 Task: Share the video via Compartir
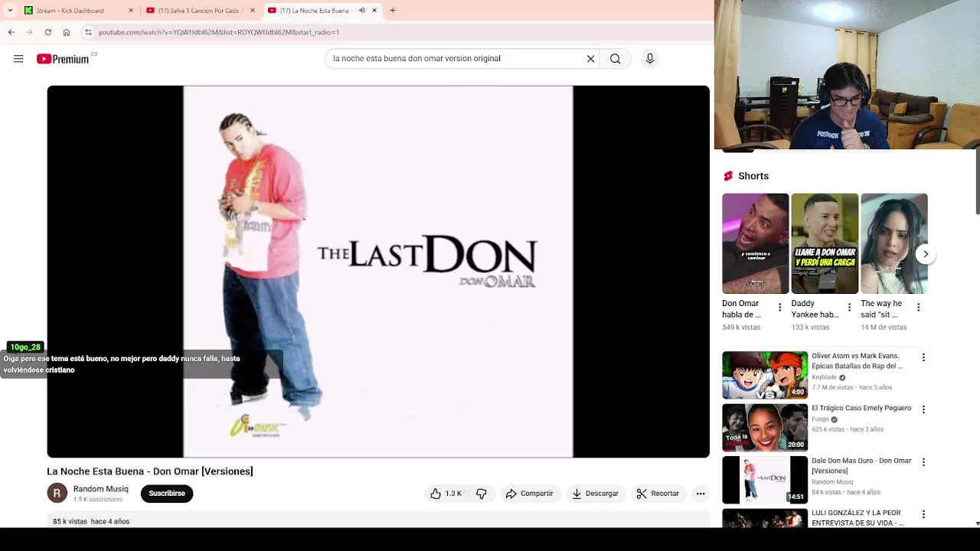point(530,494)
